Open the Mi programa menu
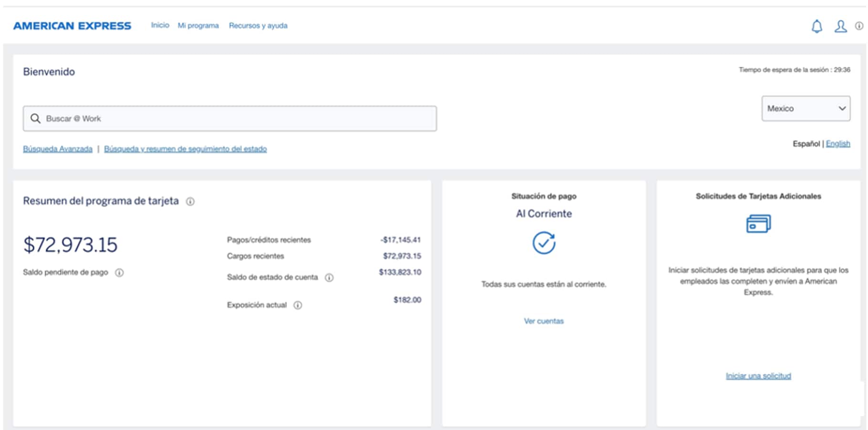Viewport: 868px width, 430px height. click(198, 25)
